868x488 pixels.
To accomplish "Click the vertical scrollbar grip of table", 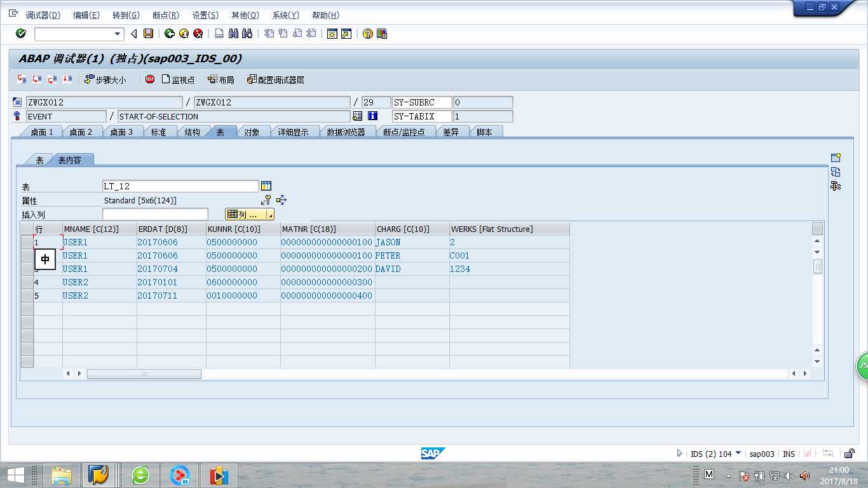I will point(817,266).
